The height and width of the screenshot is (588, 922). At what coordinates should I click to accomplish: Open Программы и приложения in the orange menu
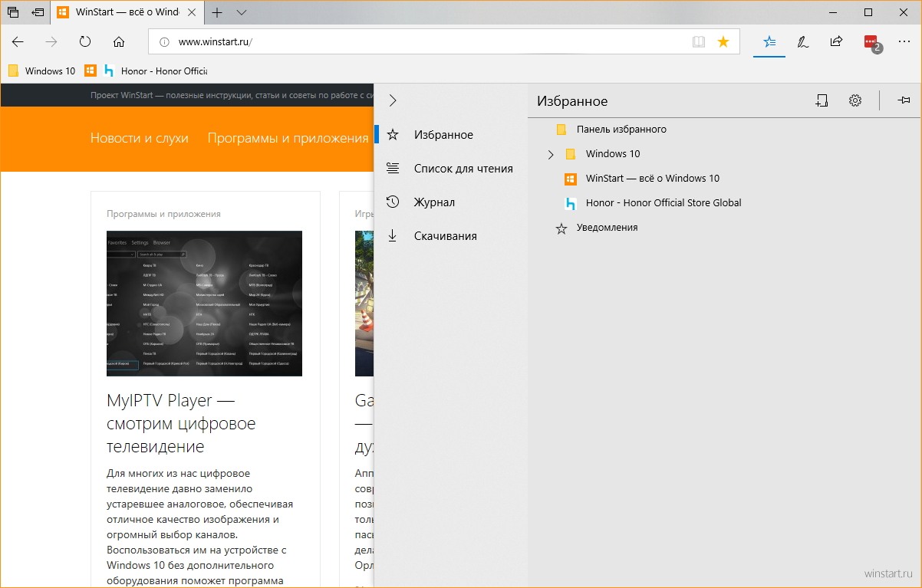pyautogui.click(x=288, y=138)
